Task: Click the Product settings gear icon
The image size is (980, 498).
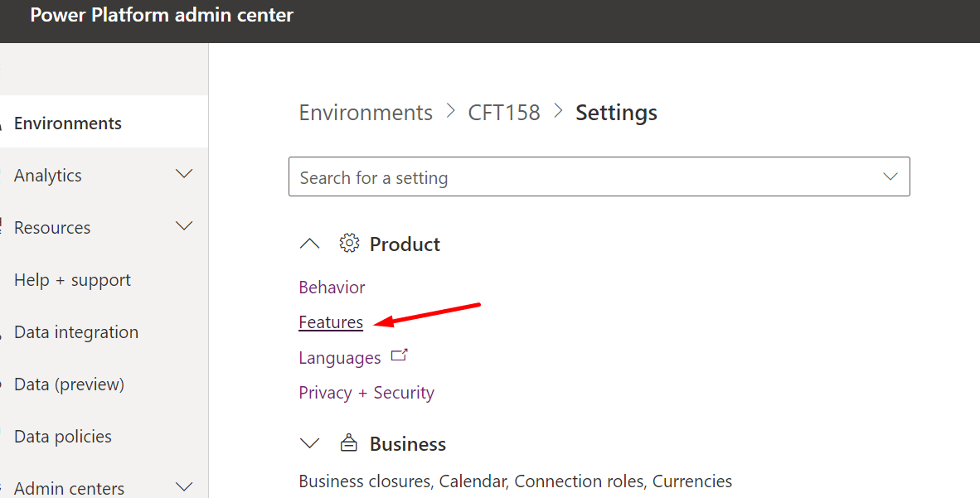Action: (349, 243)
